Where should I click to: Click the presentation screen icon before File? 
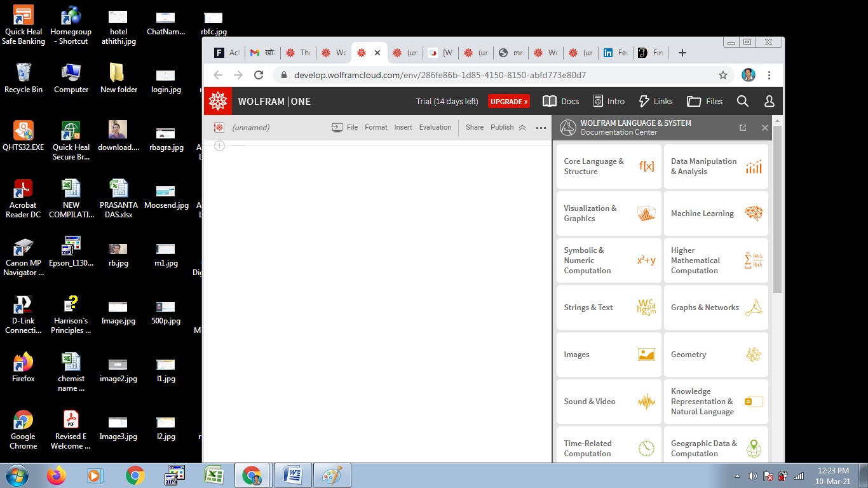pos(337,127)
